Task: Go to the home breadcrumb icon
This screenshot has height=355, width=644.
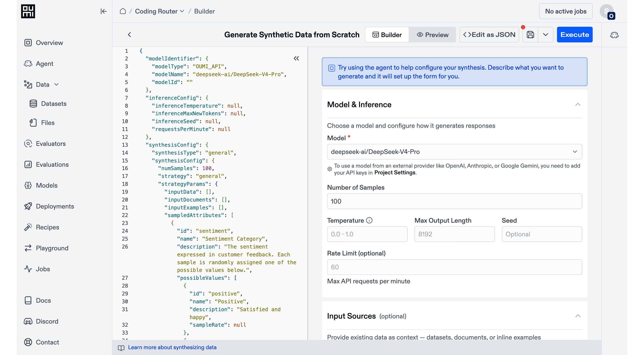Action: pos(123,11)
